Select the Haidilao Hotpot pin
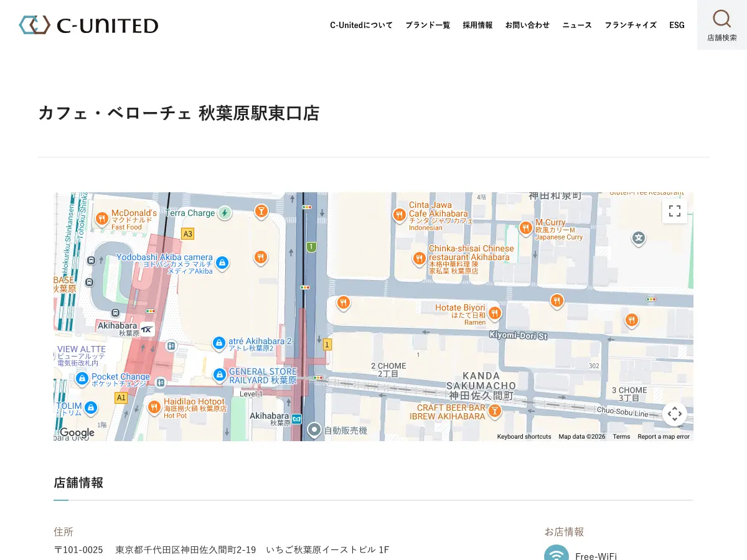 [154, 408]
